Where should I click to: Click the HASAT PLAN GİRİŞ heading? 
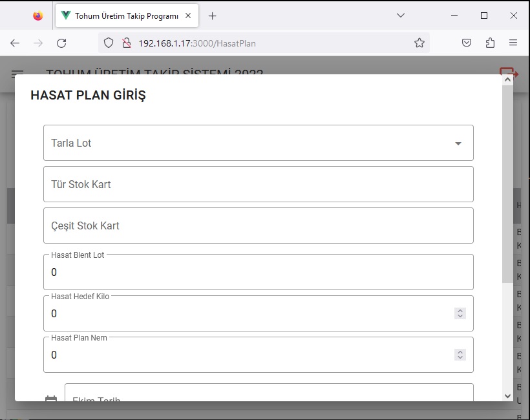coord(88,95)
